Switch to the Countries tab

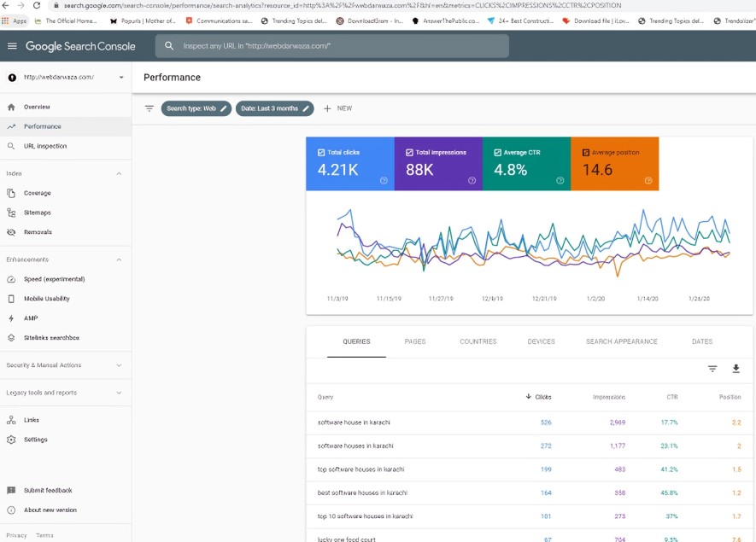478,341
